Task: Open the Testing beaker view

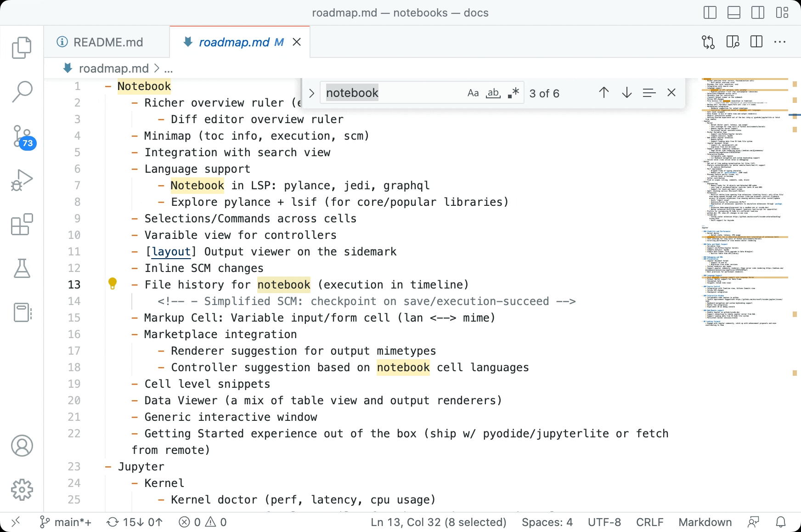Action: click(x=22, y=268)
